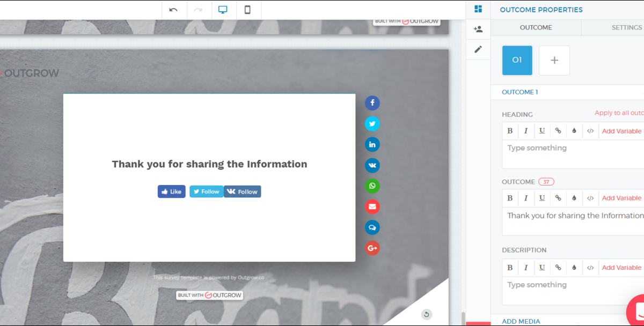
Task: Click the undo arrow icon
Action: 173,10
